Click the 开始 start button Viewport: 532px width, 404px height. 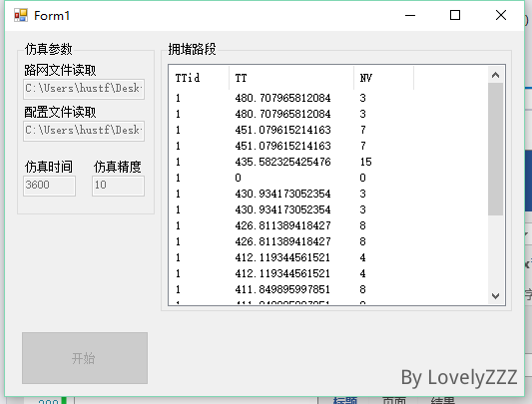pyautogui.click(x=85, y=358)
